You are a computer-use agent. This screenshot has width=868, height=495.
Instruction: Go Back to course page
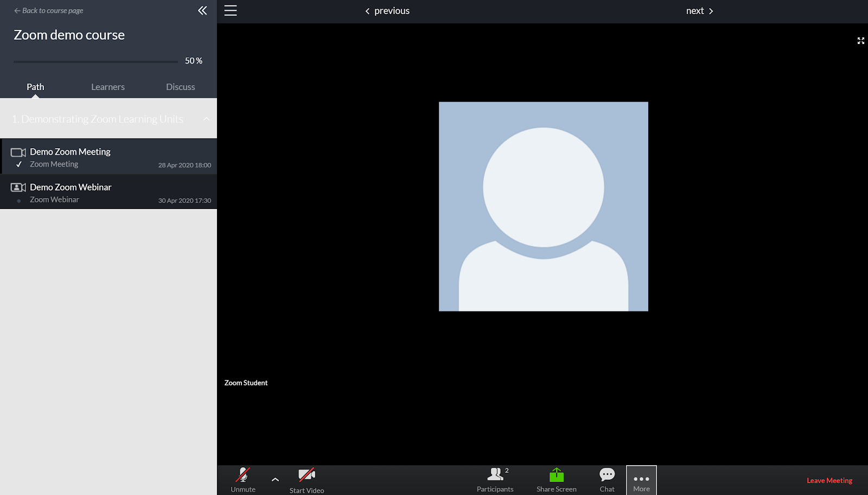[x=48, y=10]
